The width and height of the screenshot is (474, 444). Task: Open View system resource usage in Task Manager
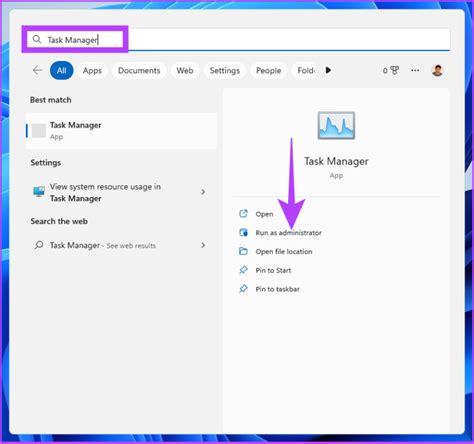[121, 192]
